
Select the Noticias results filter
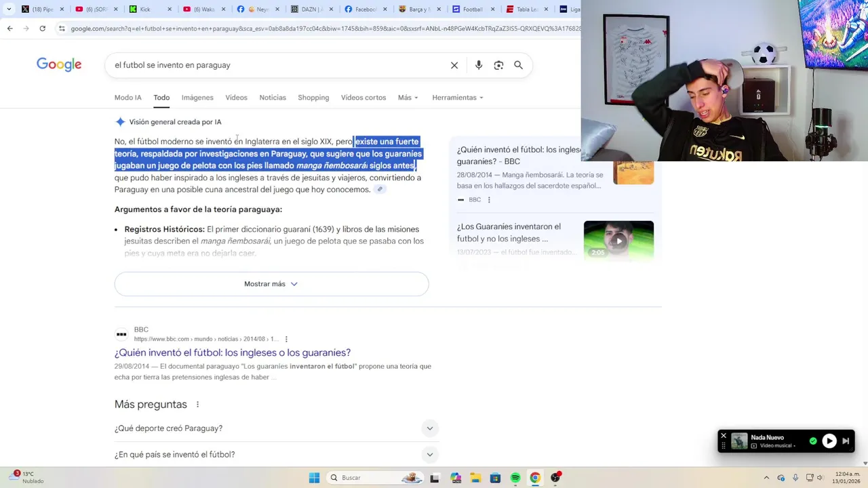tap(273, 98)
